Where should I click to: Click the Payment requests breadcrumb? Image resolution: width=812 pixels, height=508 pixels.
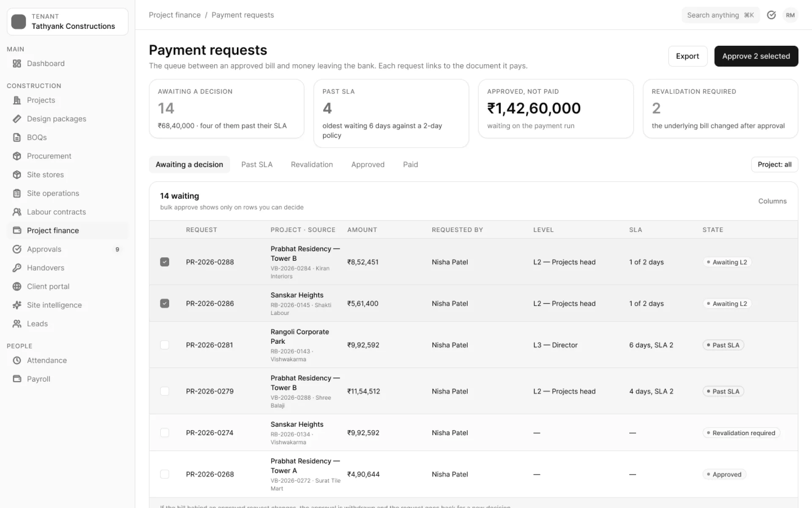coord(243,15)
